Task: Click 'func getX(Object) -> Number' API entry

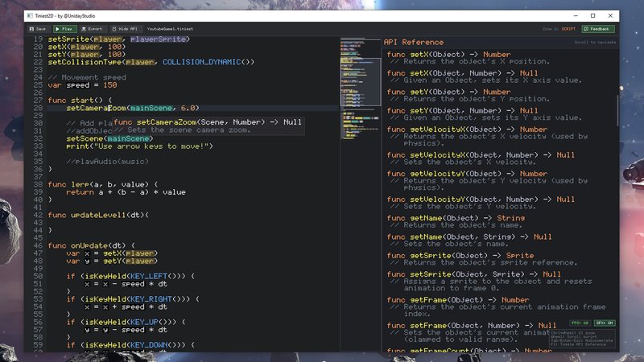Action: tap(448, 55)
